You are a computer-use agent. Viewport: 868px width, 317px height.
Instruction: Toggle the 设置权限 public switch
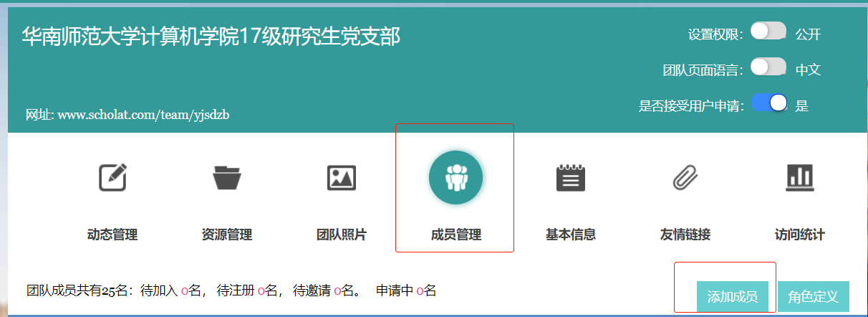768,32
